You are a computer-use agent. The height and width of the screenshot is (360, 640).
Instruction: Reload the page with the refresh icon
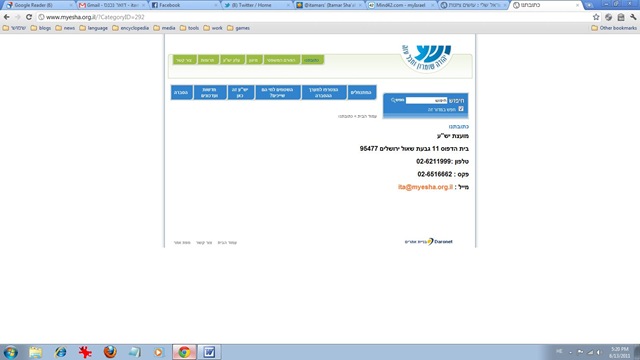(29, 17)
